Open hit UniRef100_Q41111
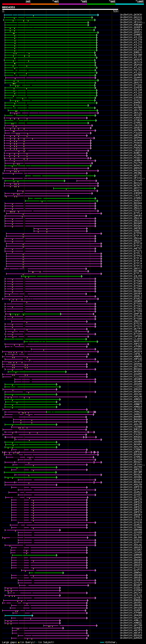 pos(131,18)
